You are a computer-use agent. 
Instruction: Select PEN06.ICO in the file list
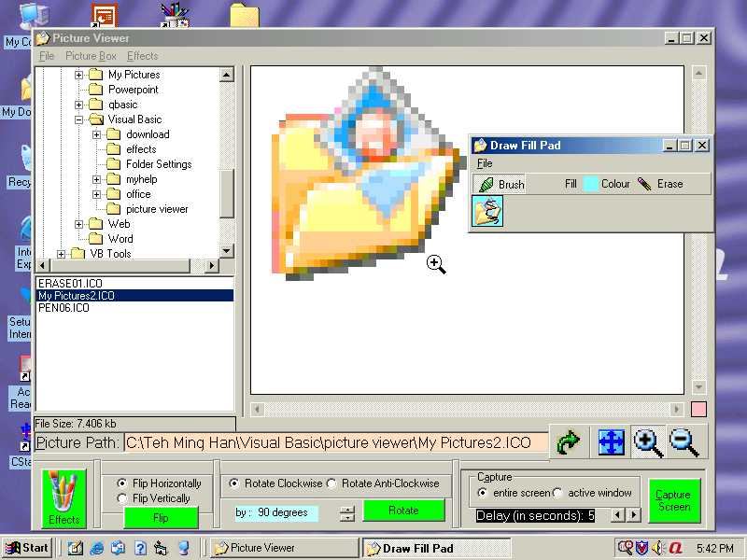tap(63, 308)
